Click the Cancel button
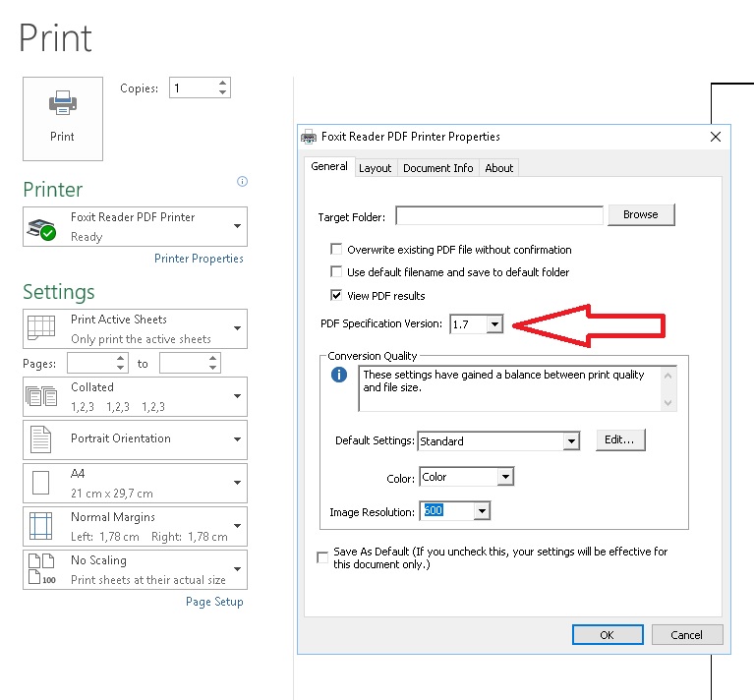Viewport: 754px width, 700px height. pyautogui.click(x=687, y=634)
